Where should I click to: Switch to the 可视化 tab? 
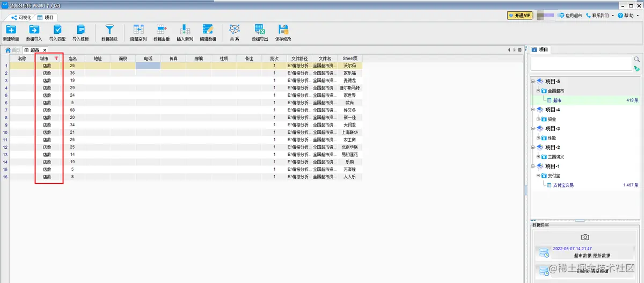pos(20,18)
